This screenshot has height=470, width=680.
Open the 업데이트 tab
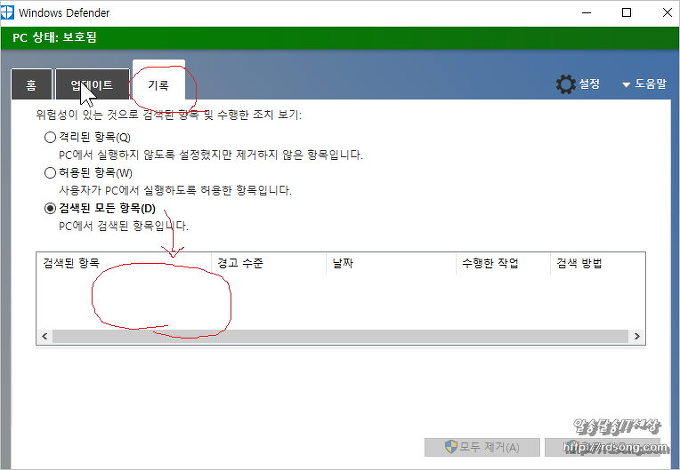(x=91, y=85)
